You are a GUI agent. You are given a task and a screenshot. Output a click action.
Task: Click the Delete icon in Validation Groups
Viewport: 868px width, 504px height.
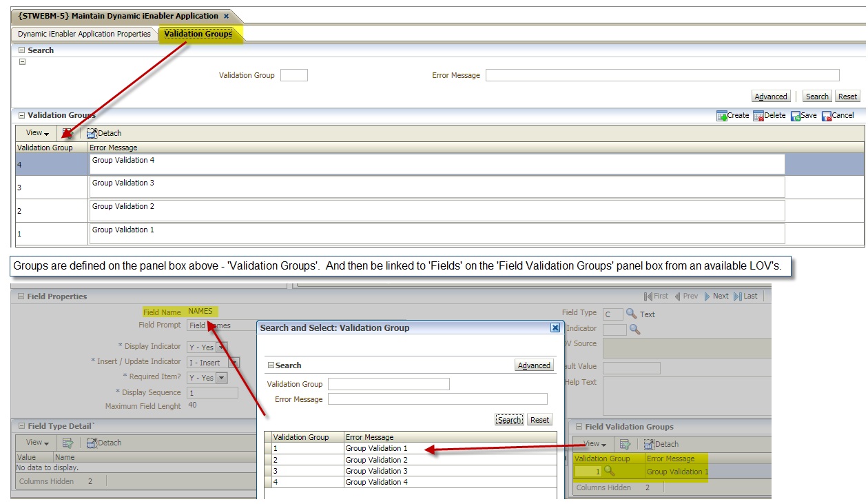coord(758,116)
